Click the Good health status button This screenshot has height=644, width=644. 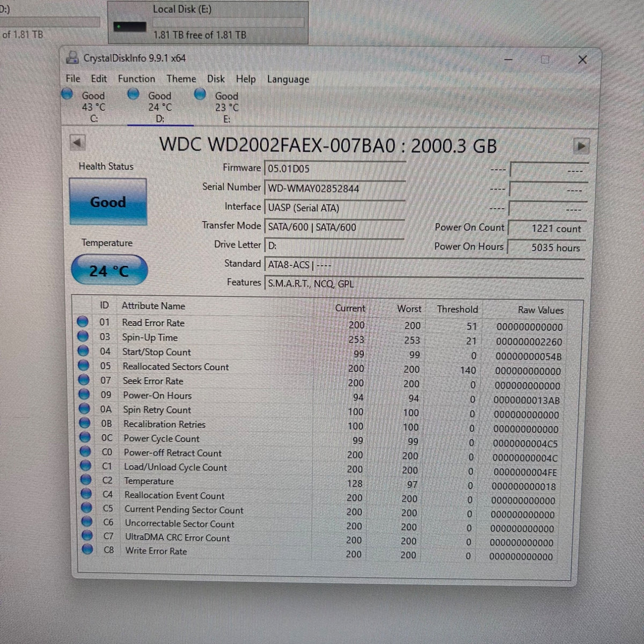coord(108,202)
